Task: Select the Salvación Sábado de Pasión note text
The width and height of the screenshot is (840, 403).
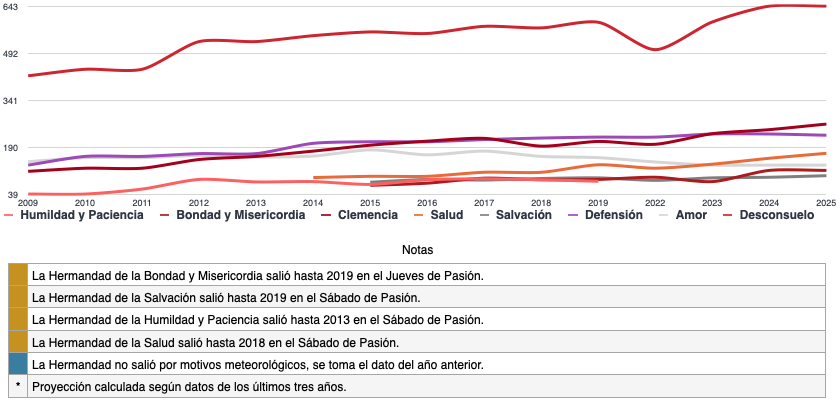Action: point(225,297)
